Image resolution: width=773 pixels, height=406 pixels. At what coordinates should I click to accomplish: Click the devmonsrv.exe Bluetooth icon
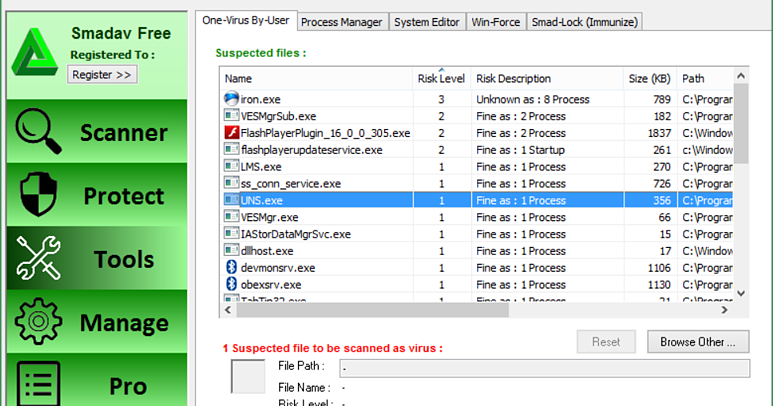click(231, 268)
